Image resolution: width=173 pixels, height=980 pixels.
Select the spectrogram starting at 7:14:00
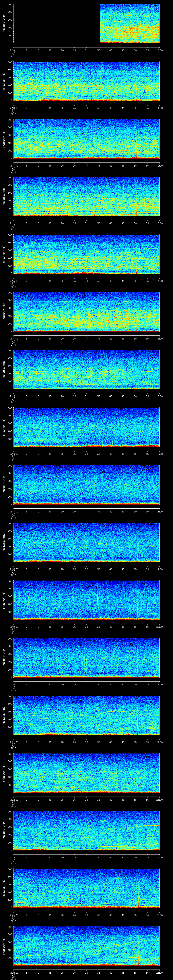click(86, 312)
